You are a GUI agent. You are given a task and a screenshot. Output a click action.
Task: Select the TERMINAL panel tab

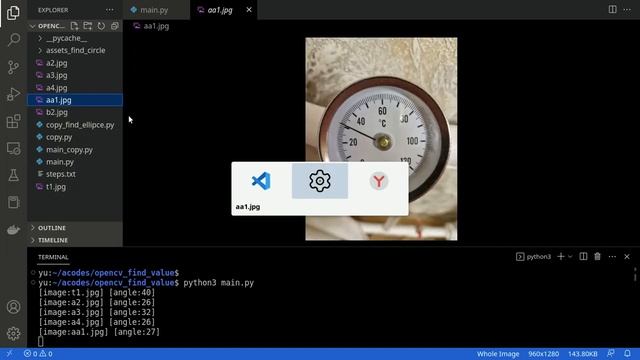53,257
